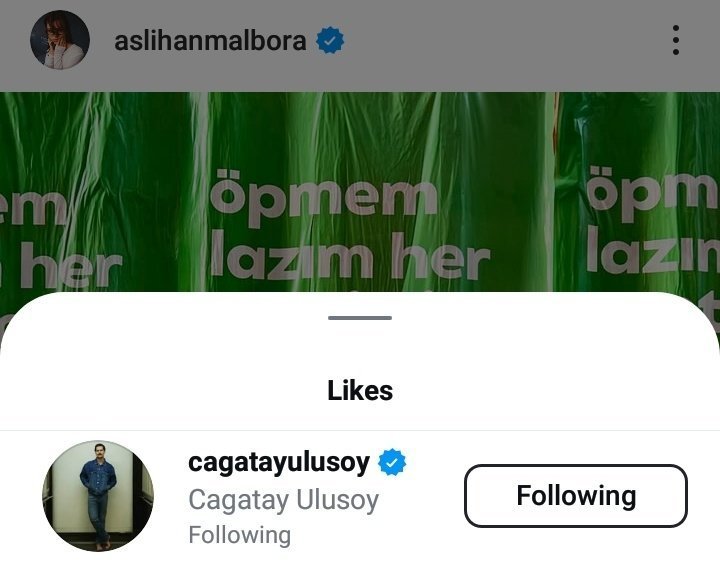Image resolution: width=720 pixels, height=565 pixels.
Task: Tap the Likes sheet drag handle bar
Action: coord(360,318)
